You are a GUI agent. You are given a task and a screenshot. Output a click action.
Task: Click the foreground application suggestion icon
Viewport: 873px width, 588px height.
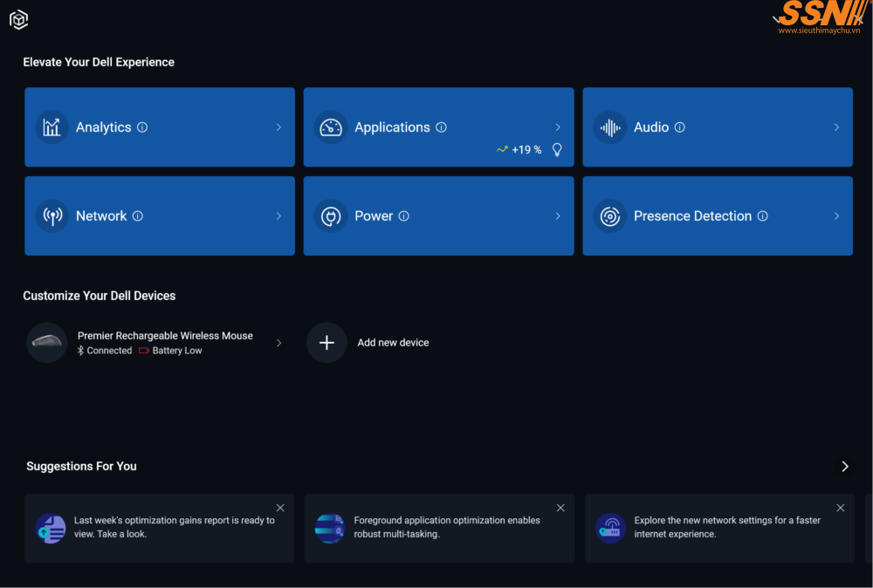[330, 528]
